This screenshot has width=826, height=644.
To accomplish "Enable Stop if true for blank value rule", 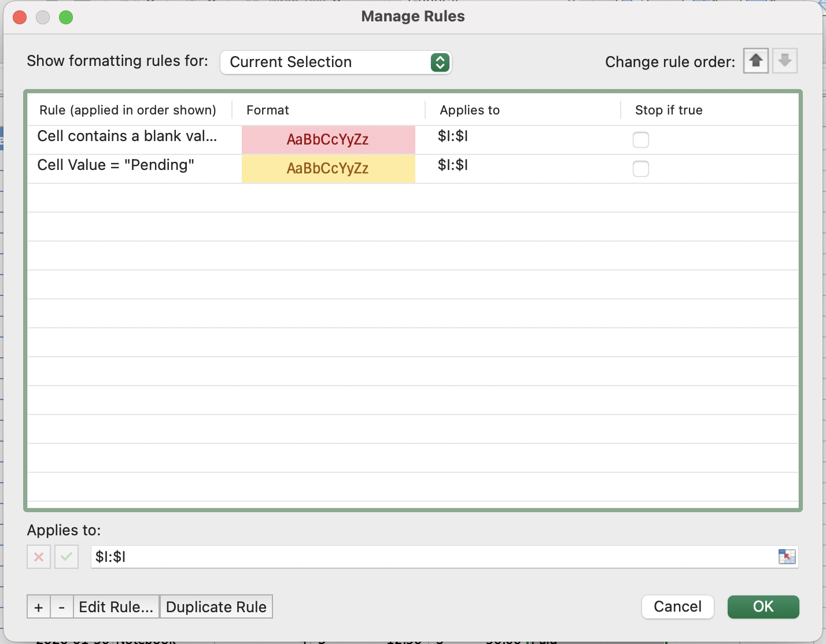I will pyautogui.click(x=640, y=140).
